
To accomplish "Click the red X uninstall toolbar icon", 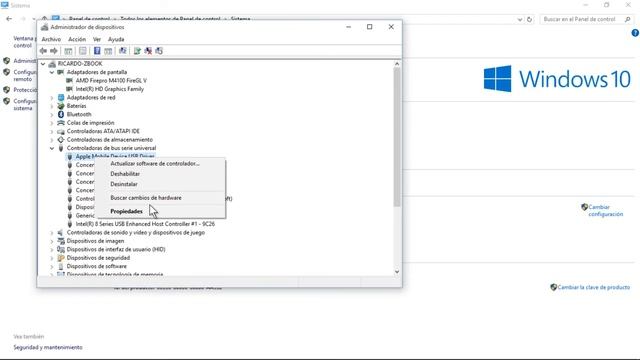I will (148, 51).
